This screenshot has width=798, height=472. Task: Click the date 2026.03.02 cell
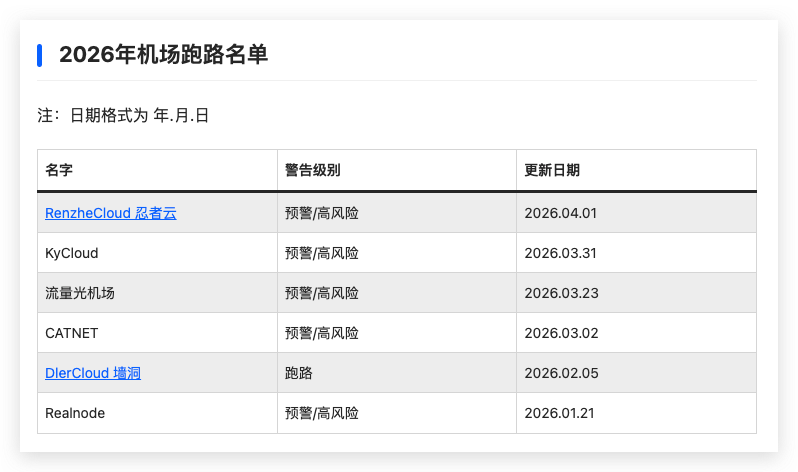560,333
